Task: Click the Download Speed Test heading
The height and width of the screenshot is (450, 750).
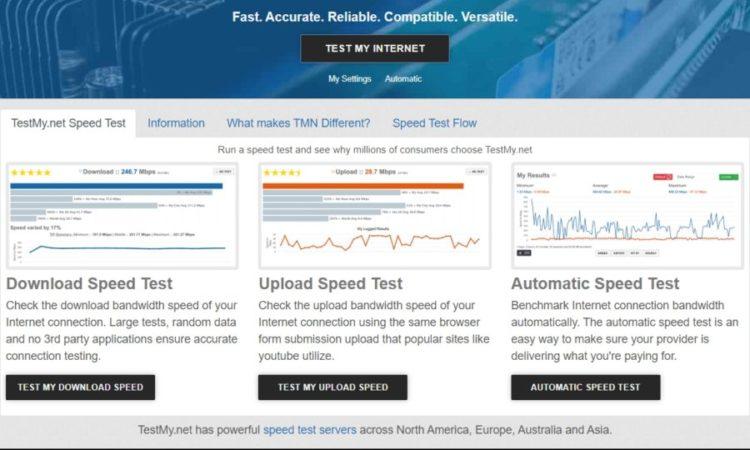Action: (x=89, y=284)
